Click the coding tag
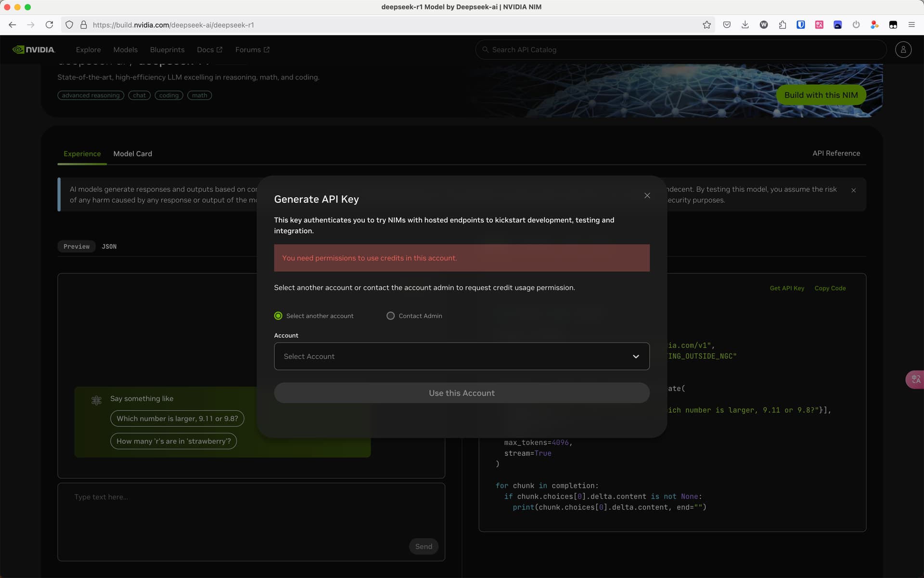 169,95
